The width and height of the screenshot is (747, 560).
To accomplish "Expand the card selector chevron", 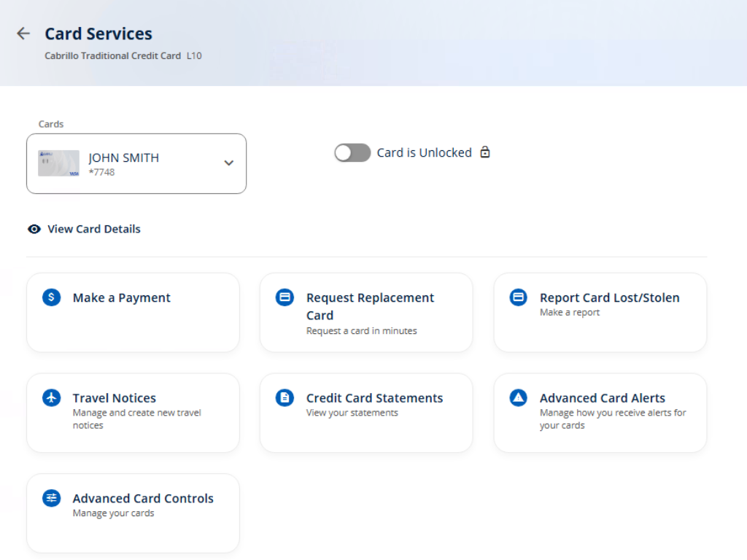I will click(x=228, y=163).
